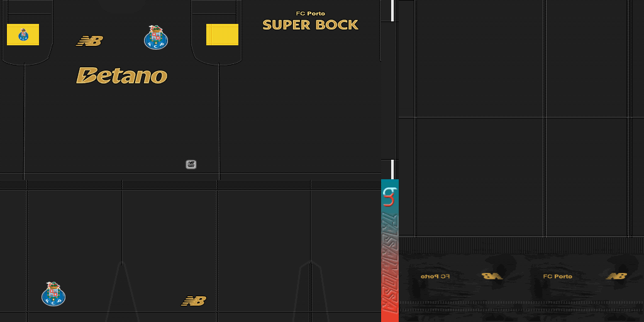
Task: Click the white bar above the teal strip
Action: pyautogui.click(x=392, y=169)
